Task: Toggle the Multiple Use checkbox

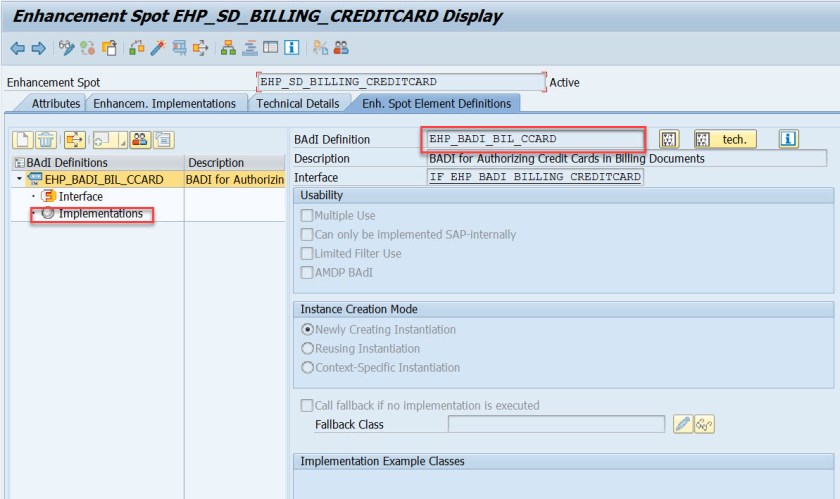Action: click(x=307, y=215)
